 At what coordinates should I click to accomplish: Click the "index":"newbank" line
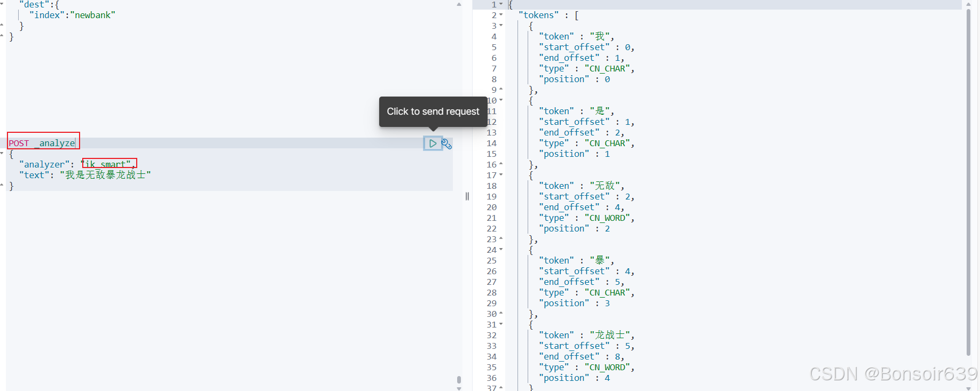pyautogui.click(x=72, y=15)
